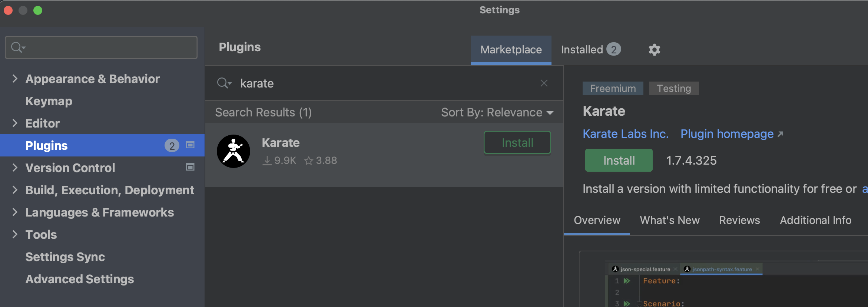The width and height of the screenshot is (868, 307).
Task: Click the json-special.feature tab in preview
Action: point(645,269)
